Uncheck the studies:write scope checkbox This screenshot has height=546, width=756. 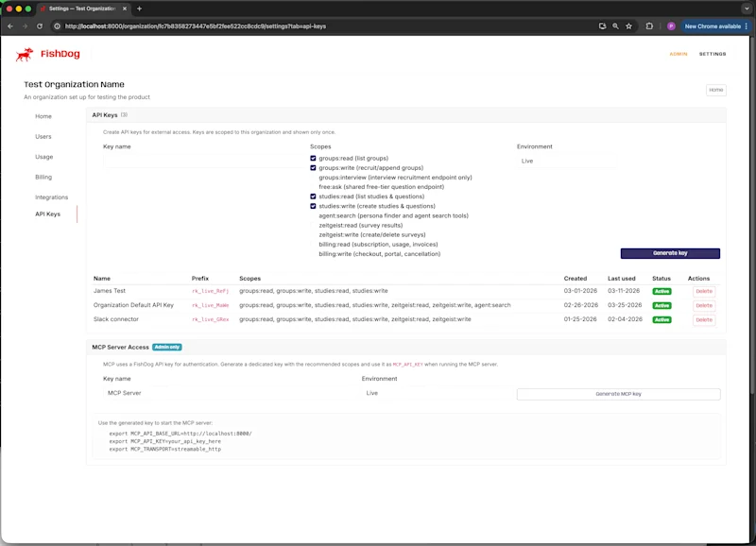click(313, 206)
